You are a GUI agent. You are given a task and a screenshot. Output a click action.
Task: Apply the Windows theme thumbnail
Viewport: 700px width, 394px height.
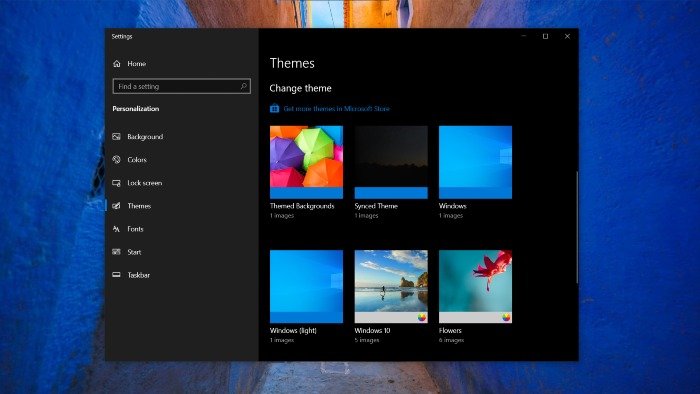tap(475, 162)
